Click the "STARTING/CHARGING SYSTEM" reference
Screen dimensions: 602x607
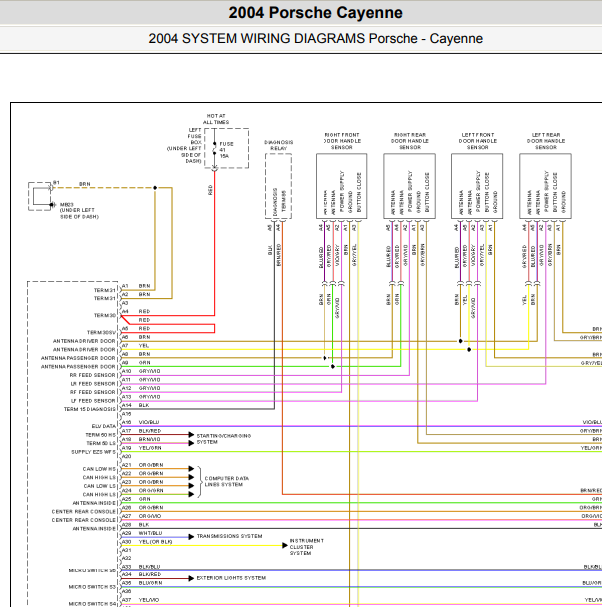point(224,439)
